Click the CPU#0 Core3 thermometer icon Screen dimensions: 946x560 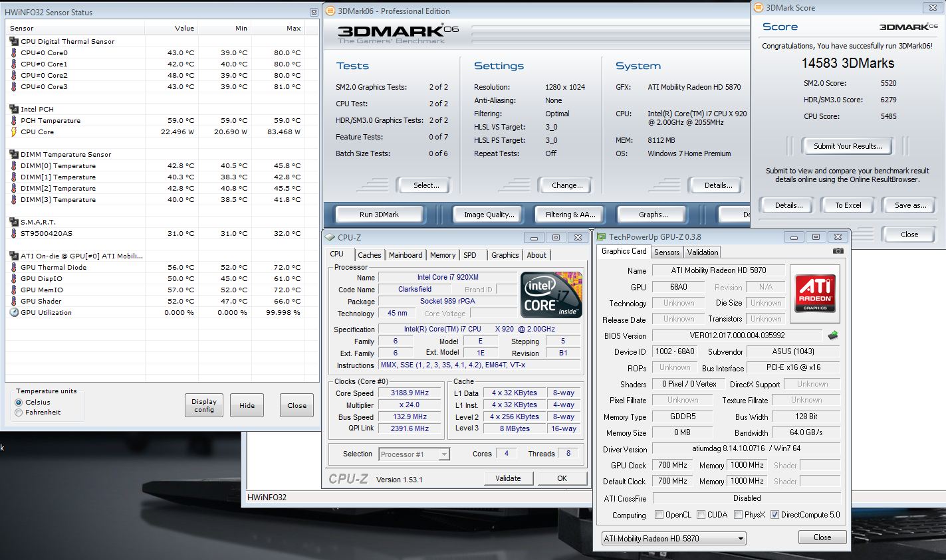(x=14, y=86)
